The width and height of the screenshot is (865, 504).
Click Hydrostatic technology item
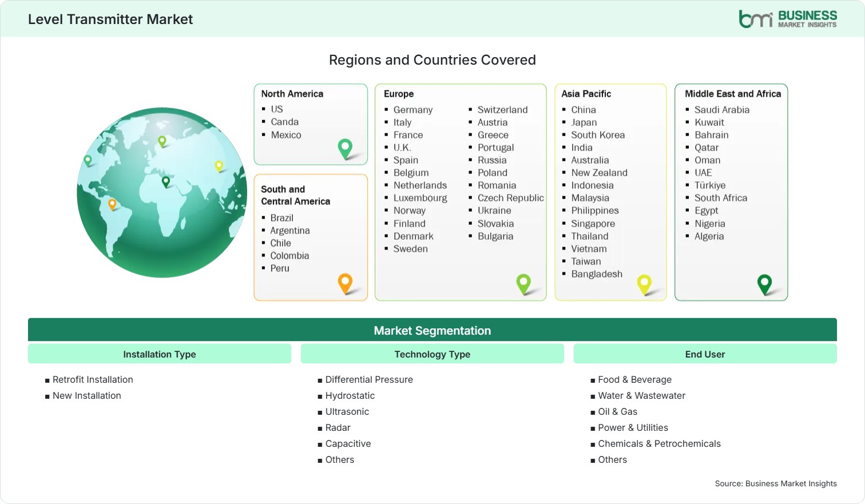(350, 395)
